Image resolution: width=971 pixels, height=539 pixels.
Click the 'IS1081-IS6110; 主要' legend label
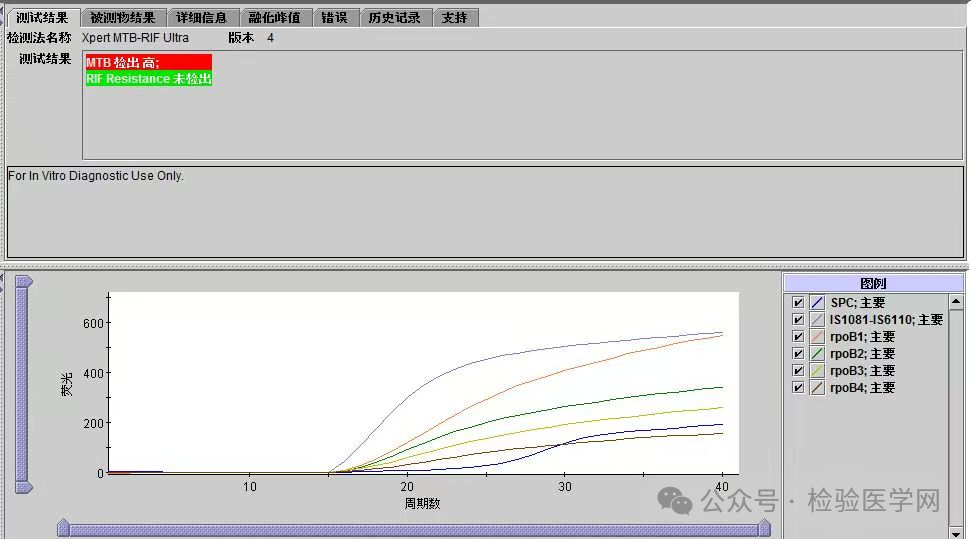coord(886,320)
